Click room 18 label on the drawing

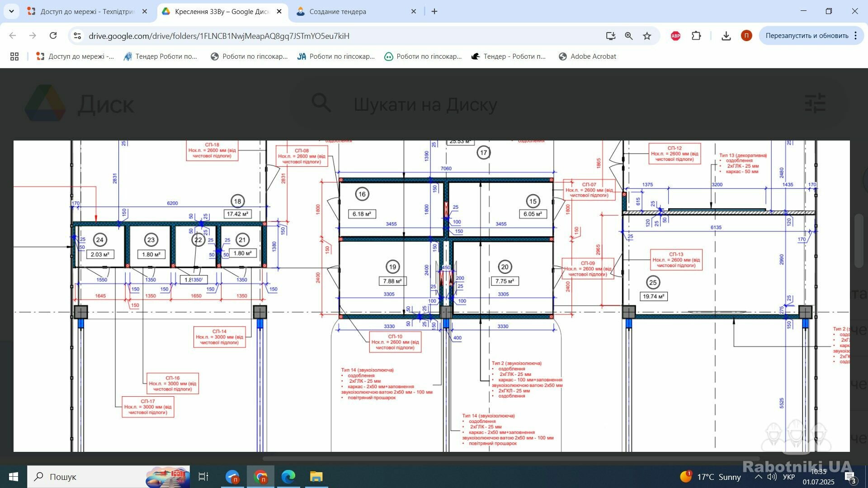237,201
